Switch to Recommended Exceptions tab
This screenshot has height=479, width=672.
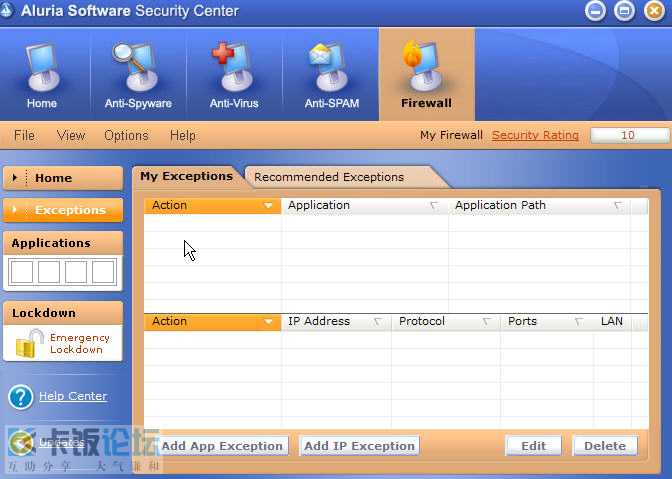[329, 177]
